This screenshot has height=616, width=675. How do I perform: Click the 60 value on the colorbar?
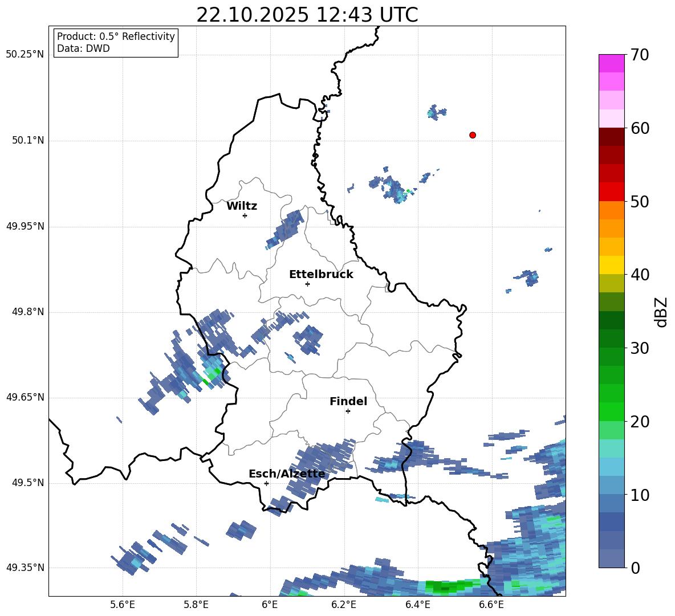click(x=640, y=128)
